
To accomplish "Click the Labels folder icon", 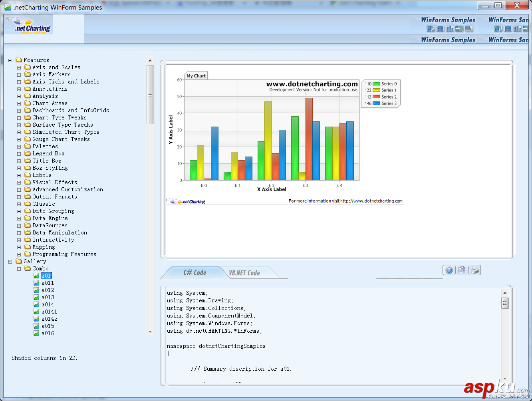I will pos(28,175).
